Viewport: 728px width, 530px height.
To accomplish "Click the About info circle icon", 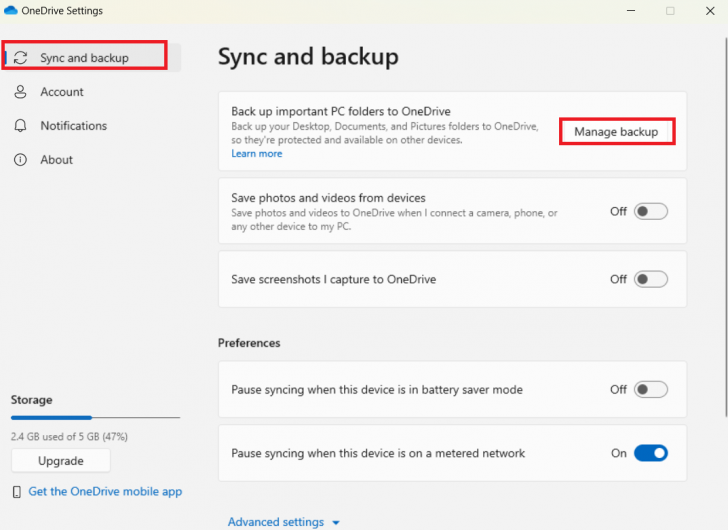I will [20, 160].
